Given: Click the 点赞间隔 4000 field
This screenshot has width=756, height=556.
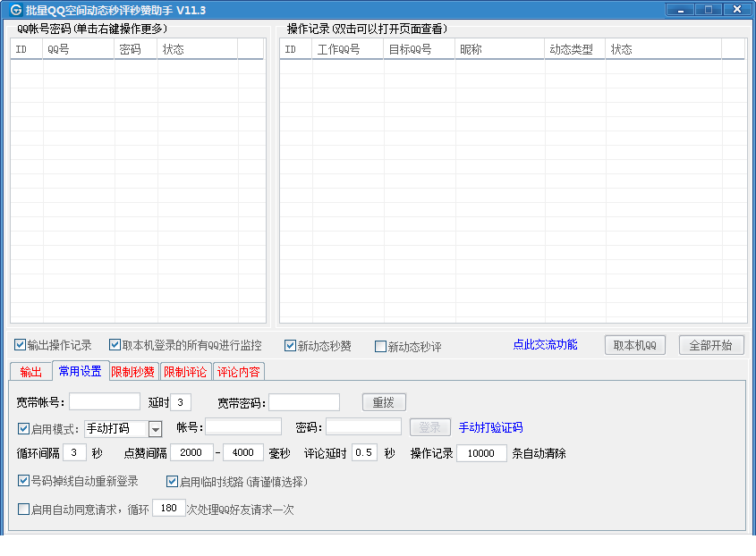Looking at the screenshot, I should [x=243, y=452].
